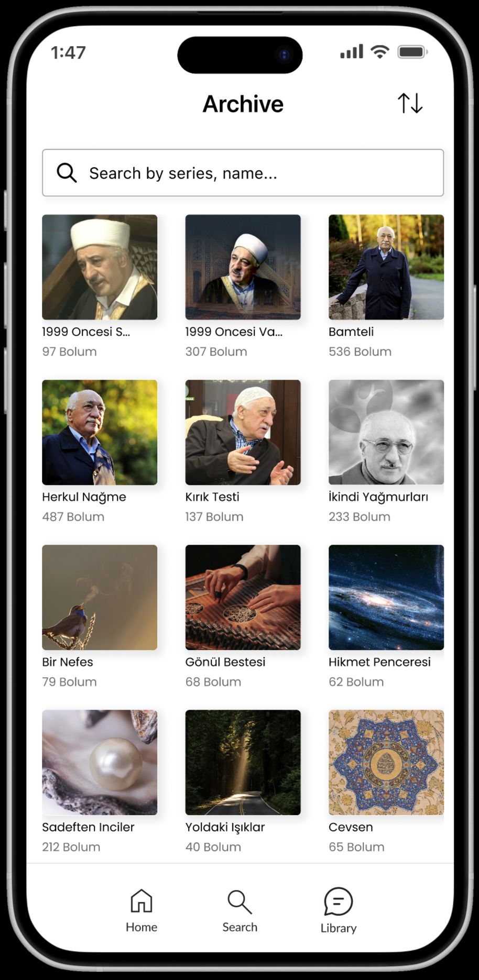Open the Home tab icon
Viewport: 479px width, 980px height.
pyautogui.click(x=141, y=900)
